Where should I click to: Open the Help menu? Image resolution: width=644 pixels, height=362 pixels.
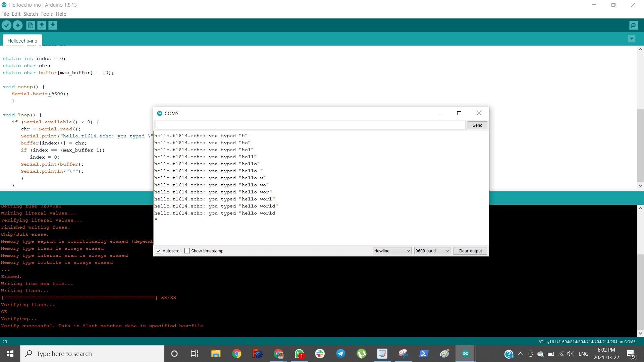pos(61,14)
